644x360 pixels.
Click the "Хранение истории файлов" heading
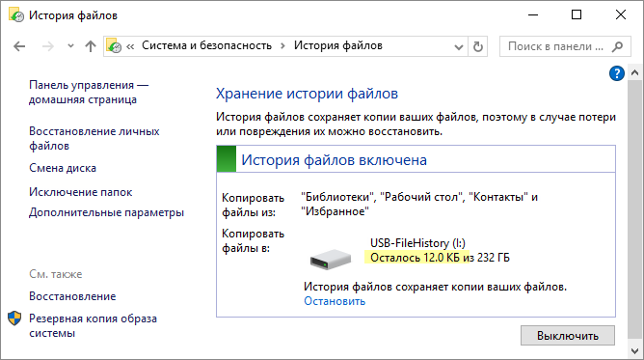click(307, 94)
